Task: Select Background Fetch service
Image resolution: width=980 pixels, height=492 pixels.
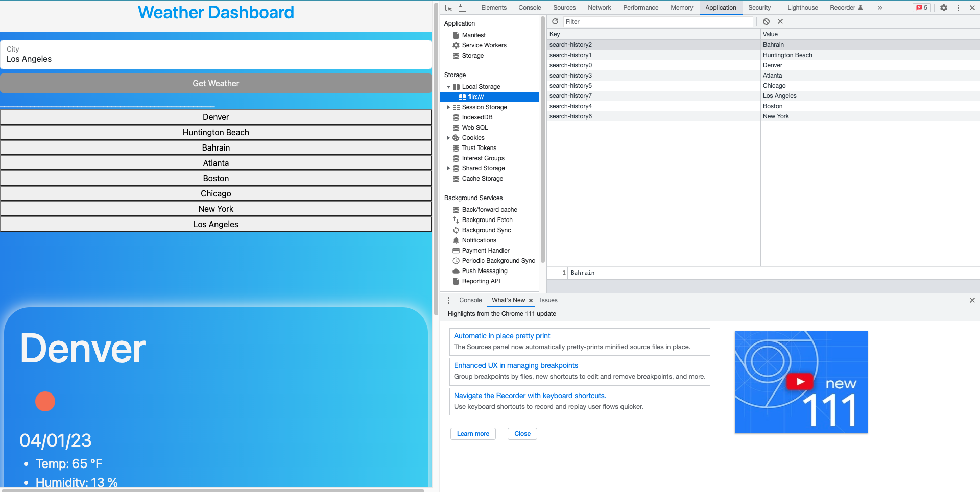Action: coord(487,220)
